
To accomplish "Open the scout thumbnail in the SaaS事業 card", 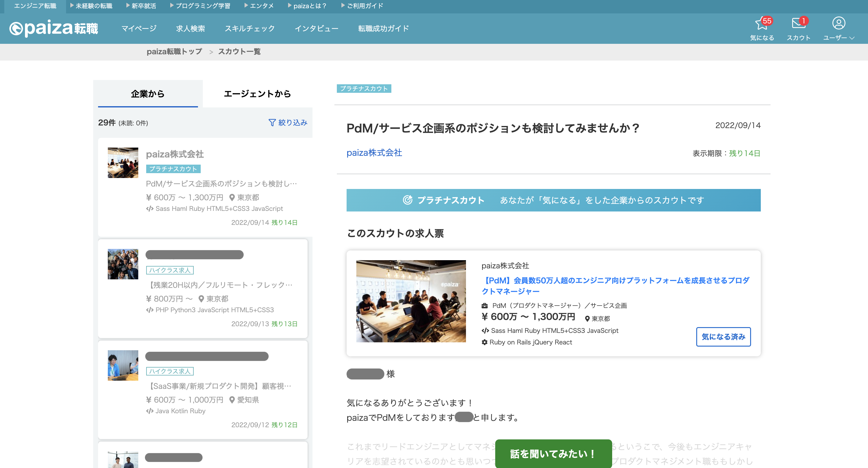I will click(123, 365).
